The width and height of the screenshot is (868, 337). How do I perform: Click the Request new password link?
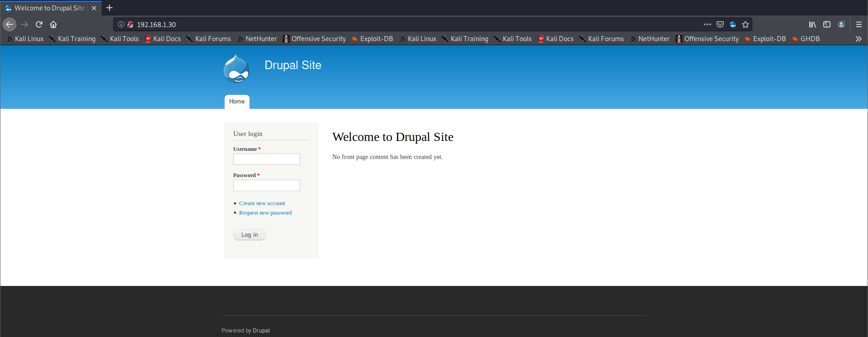(265, 213)
